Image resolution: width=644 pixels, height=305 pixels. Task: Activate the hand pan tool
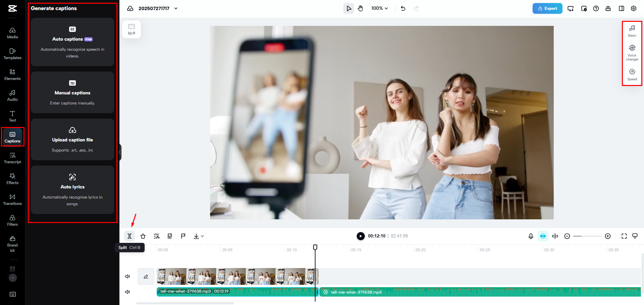(360, 8)
